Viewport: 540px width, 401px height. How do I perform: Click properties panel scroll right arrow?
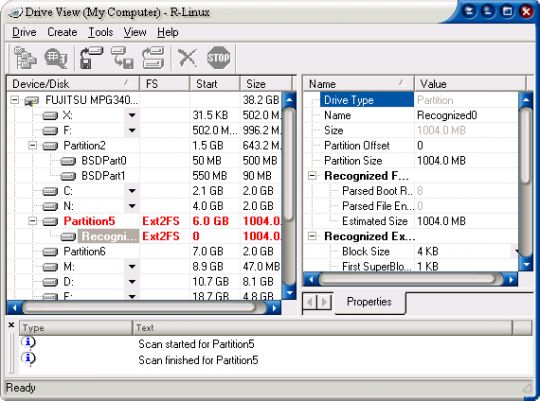[511, 279]
